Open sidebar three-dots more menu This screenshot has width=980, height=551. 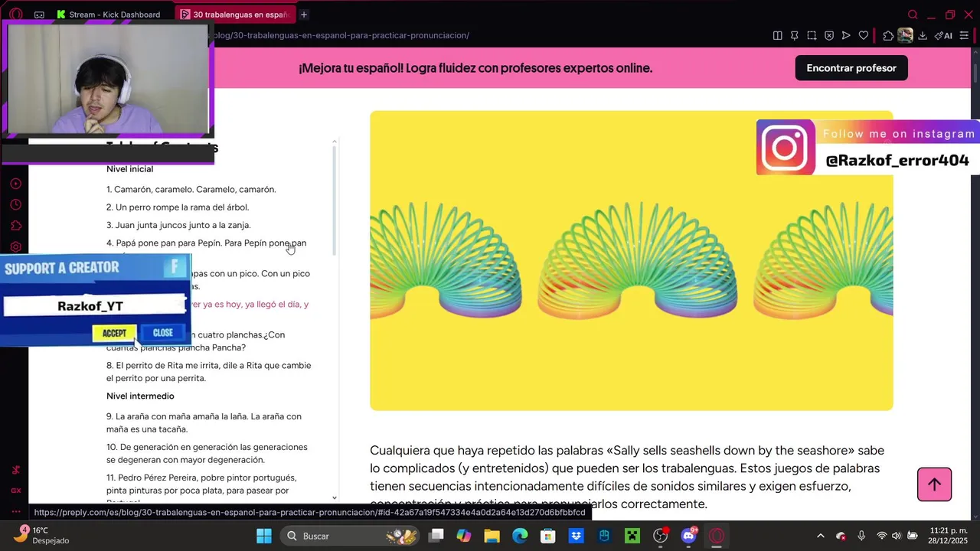tap(15, 511)
